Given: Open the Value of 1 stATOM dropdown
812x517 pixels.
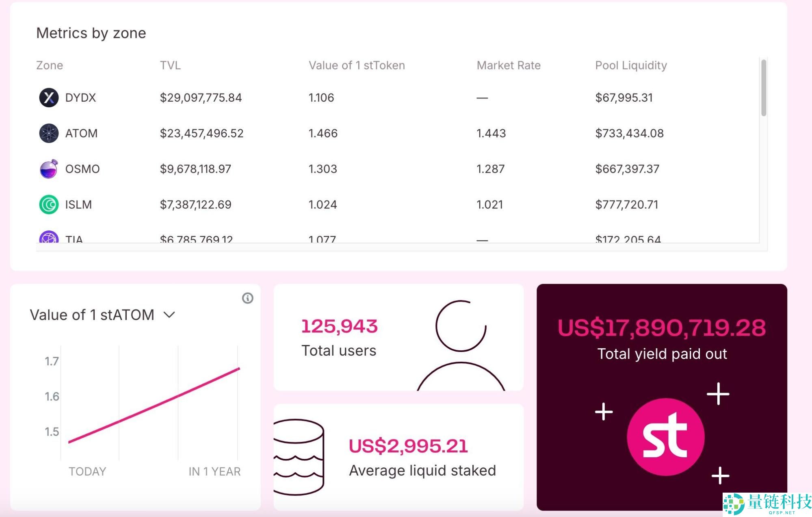Looking at the screenshot, I should click(92, 315).
